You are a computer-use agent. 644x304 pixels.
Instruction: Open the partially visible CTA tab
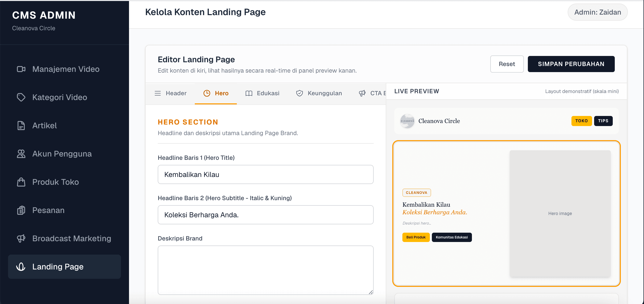pyautogui.click(x=372, y=93)
